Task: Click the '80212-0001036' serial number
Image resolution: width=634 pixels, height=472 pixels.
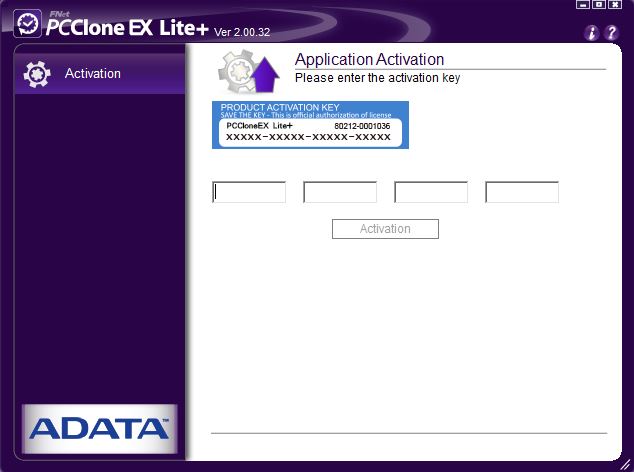Action: pyautogui.click(x=362, y=126)
